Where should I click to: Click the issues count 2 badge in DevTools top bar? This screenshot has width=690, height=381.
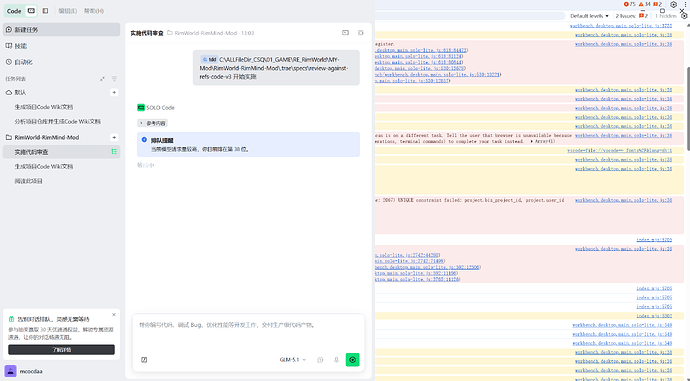pyautogui.click(x=657, y=4)
